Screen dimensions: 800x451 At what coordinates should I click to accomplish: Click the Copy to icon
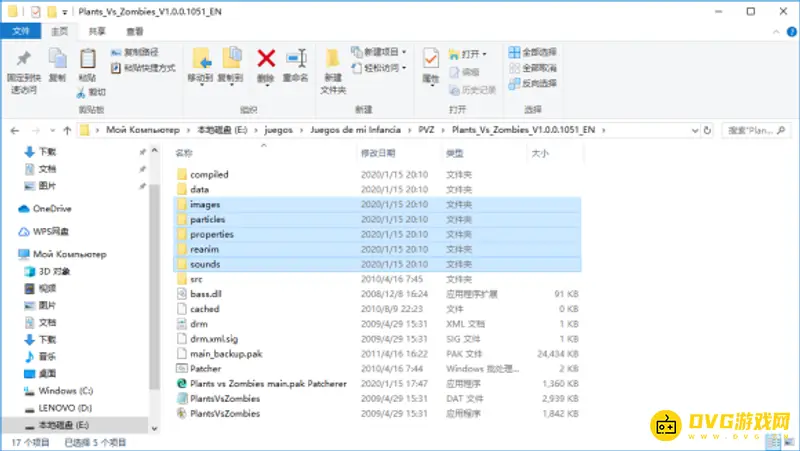pyautogui.click(x=232, y=58)
